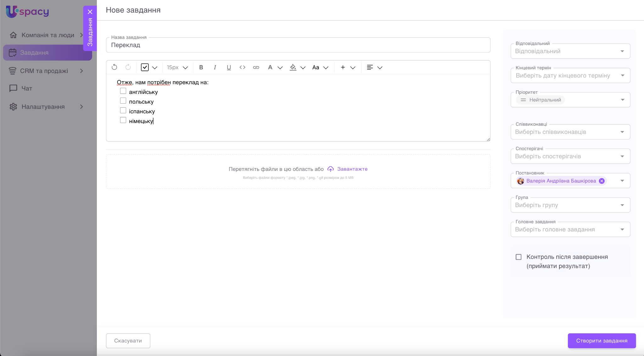Click the checklist icon in the toolbar
The height and width of the screenshot is (356, 644).
[145, 67]
